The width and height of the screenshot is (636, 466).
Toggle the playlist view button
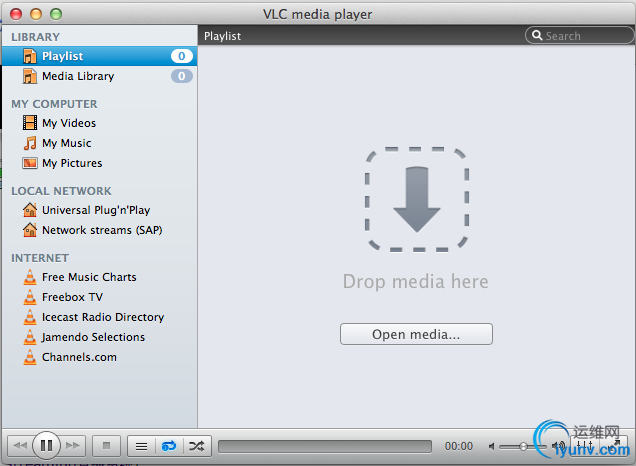(x=141, y=446)
